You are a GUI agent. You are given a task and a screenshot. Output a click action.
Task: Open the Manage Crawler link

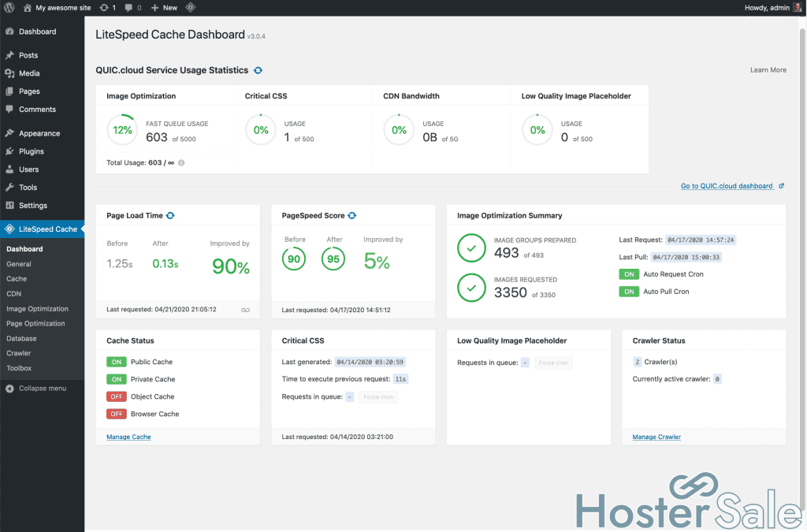(x=656, y=437)
